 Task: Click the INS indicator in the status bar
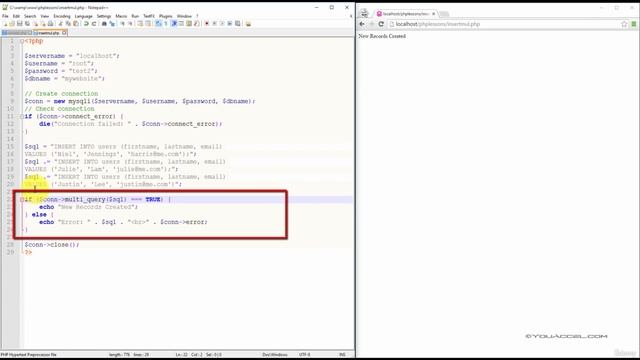point(342,355)
